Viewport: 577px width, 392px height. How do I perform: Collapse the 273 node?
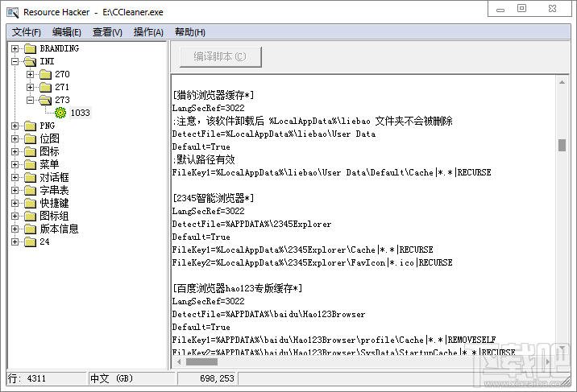[x=30, y=100]
